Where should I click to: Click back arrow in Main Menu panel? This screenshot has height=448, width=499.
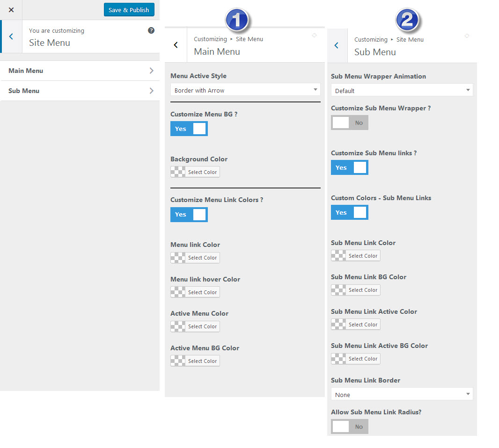(176, 45)
